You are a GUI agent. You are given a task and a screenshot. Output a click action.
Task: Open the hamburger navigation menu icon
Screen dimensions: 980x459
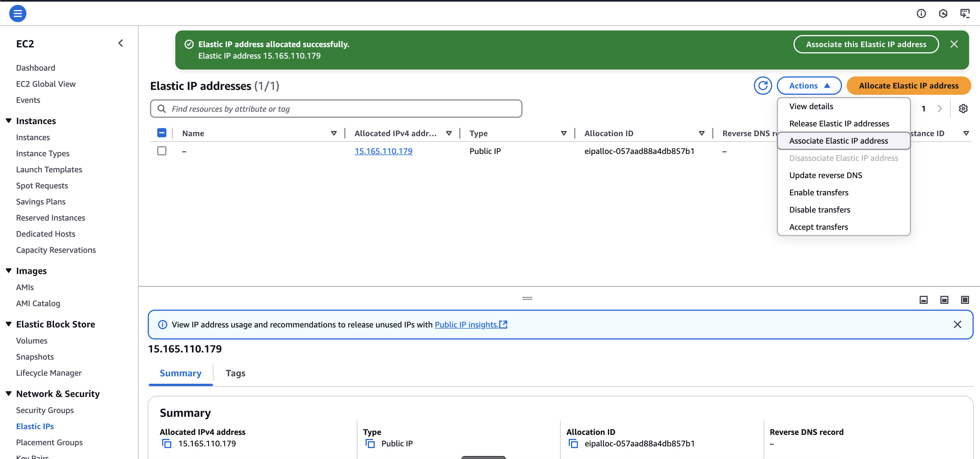pyautogui.click(x=18, y=14)
